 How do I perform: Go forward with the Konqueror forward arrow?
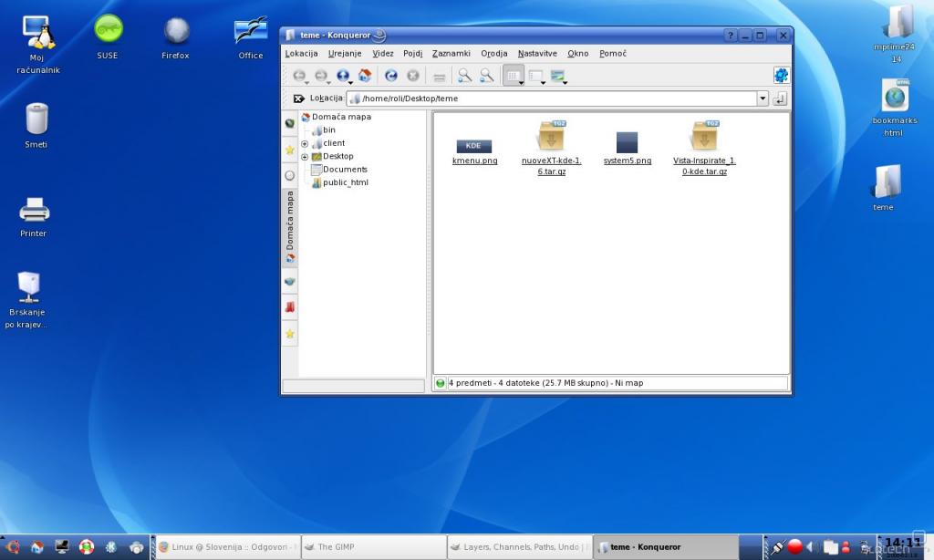[x=321, y=76]
